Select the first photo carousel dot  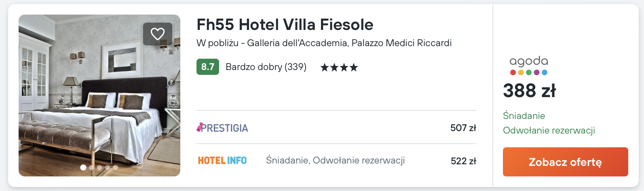click(83, 168)
